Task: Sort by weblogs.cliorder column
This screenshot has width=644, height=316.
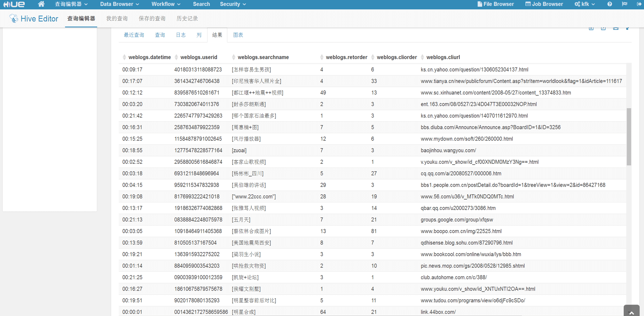Action: point(394,57)
